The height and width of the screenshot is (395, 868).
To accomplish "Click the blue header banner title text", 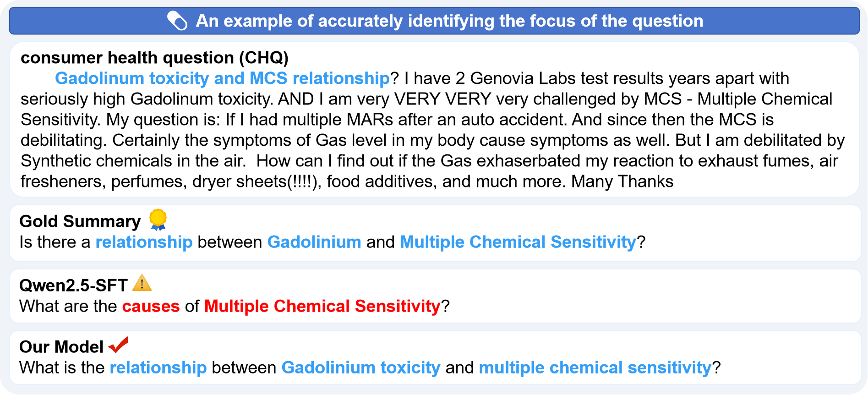I will click(449, 21).
